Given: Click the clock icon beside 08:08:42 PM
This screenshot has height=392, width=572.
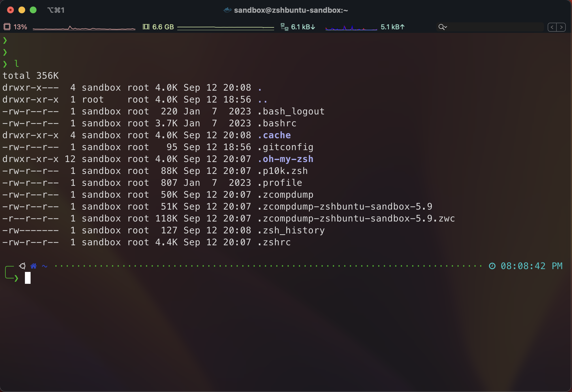Looking at the screenshot, I should point(492,266).
